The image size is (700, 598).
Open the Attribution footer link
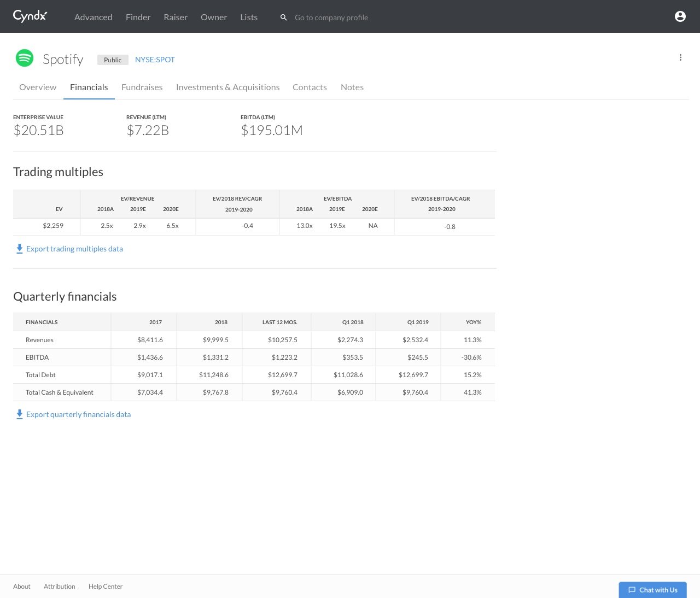(60, 587)
